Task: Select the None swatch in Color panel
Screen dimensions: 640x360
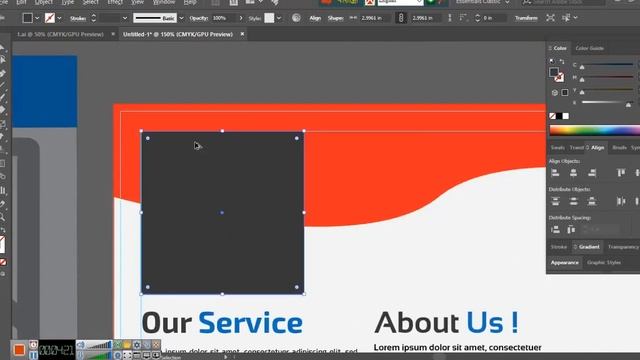Action: click(x=552, y=116)
